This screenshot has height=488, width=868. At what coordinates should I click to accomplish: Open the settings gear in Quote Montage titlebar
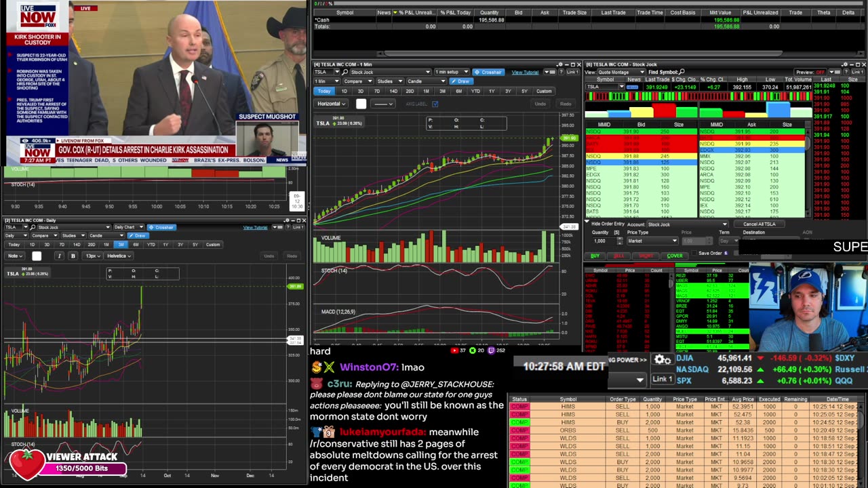click(x=844, y=64)
